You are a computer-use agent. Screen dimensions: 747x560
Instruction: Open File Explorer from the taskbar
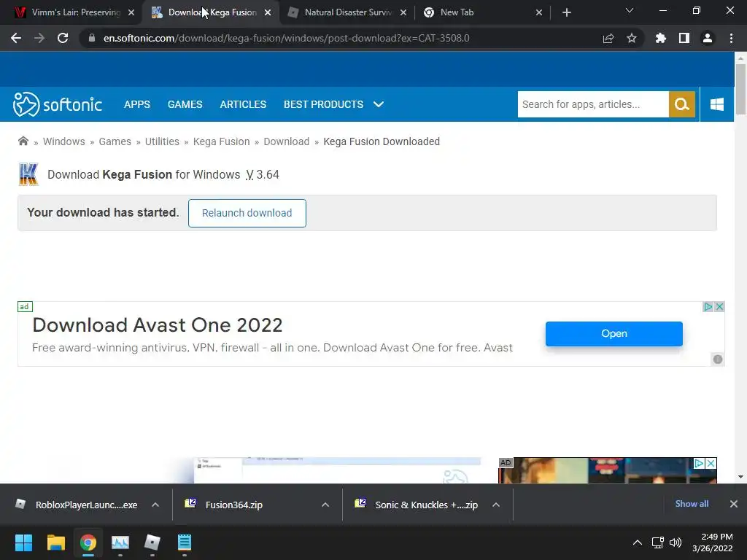pos(55,542)
